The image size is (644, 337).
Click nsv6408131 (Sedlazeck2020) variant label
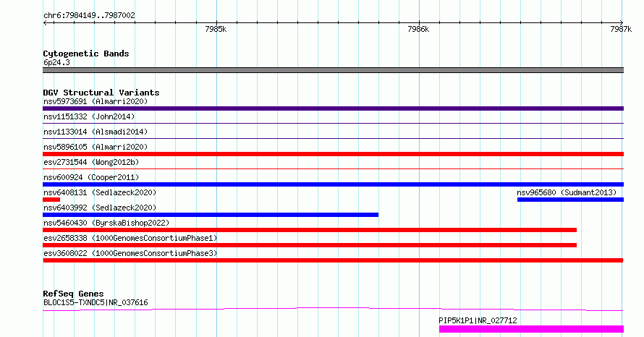tap(100, 192)
